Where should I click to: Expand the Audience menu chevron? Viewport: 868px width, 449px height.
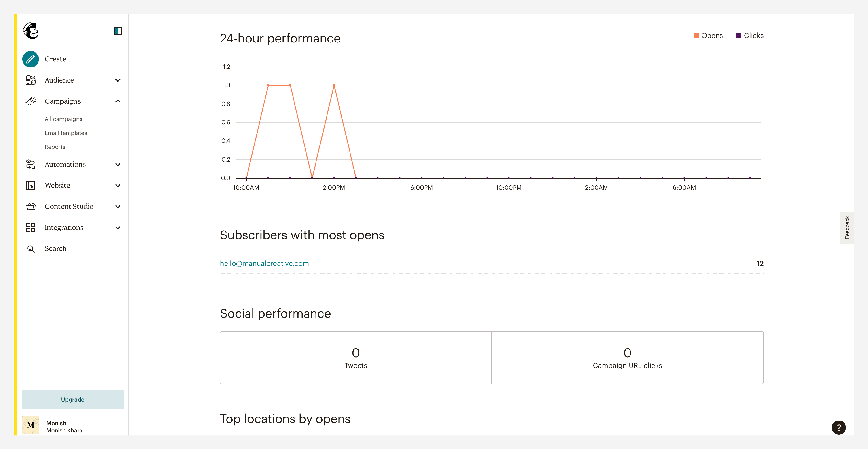[118, 80]
